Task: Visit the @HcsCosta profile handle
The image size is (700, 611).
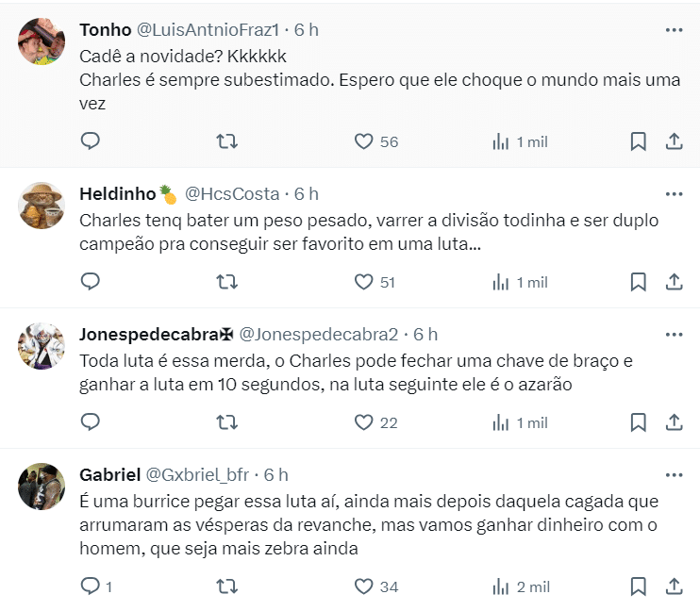Action: coord(232,194)
